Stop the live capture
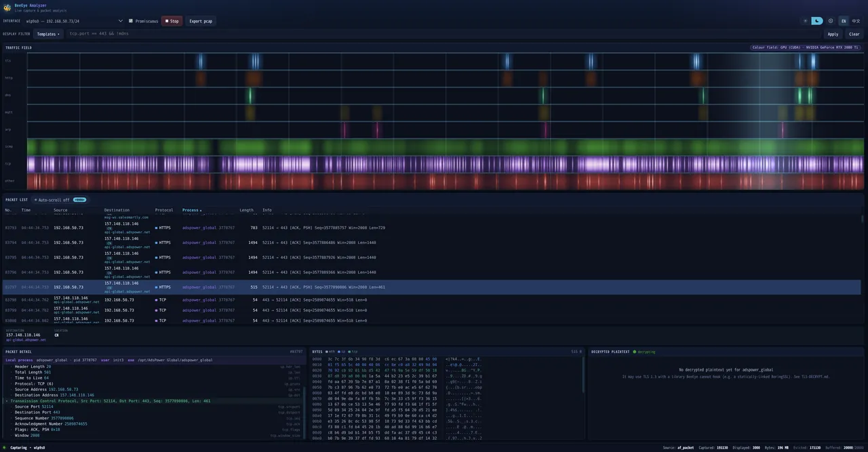The image size is (868, 452). tap(172, 21)
